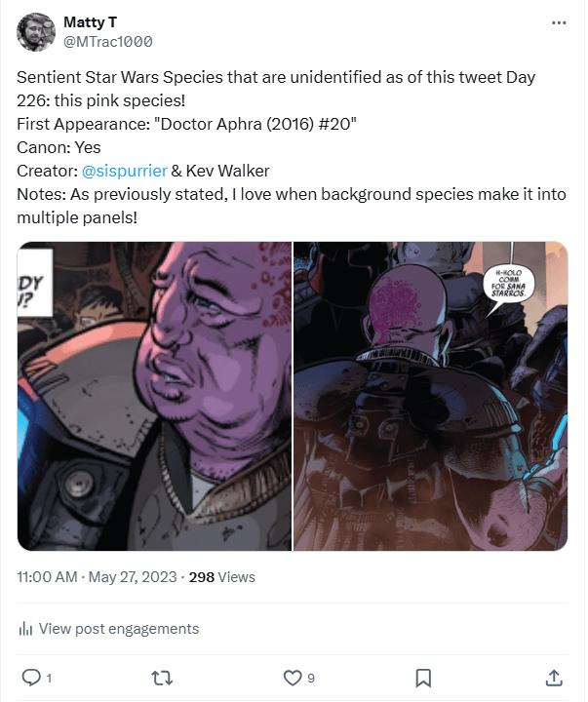Bookmark this tweet
Viewport: 588px width, 702px height.
tap(423, 677)
